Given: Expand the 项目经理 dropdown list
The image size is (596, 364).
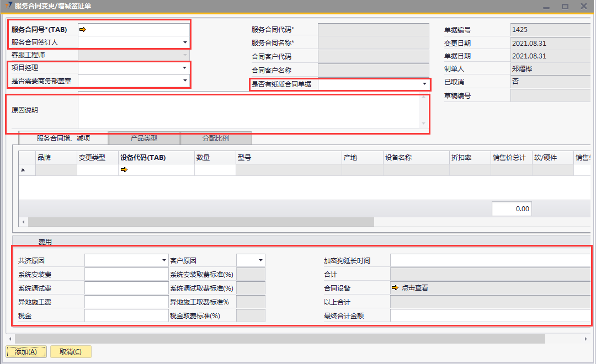Looking at the screenshot, I should coord(185,68).
